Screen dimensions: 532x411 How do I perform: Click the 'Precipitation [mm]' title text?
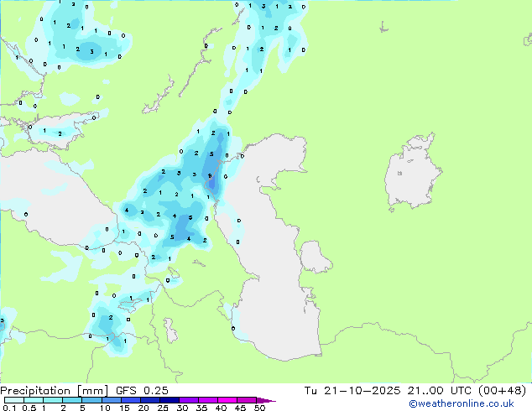coord(54,391)
